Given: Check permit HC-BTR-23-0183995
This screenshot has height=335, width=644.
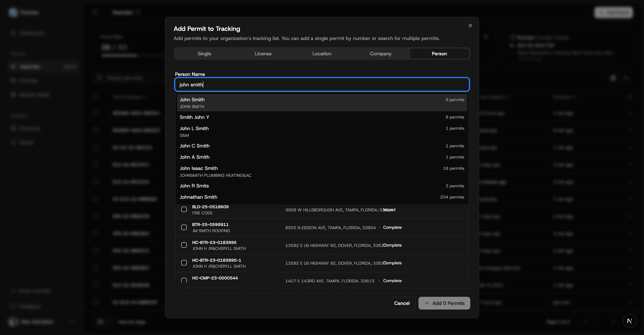Looking at the screenshot, I should [184, 245].
